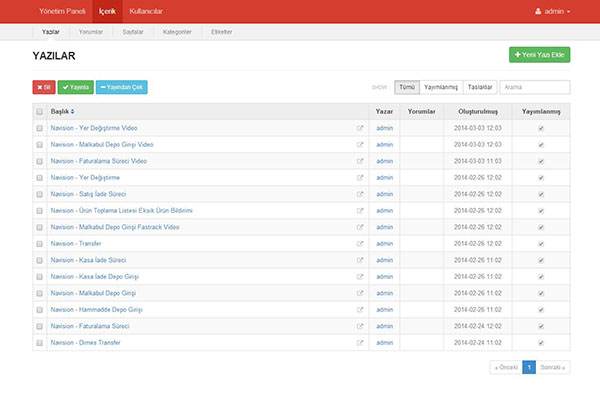Open external link icon for Navision - Satış İade Süreci
Viewport: 600px width, 400px height.
pyautogui.click(x=360, y=194)
